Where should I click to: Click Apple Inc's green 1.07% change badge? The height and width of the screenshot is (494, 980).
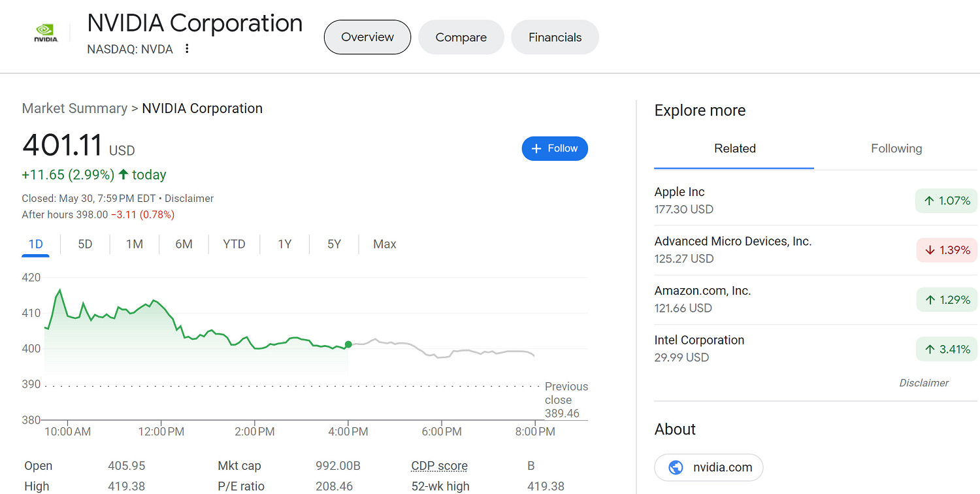[946, 201]
